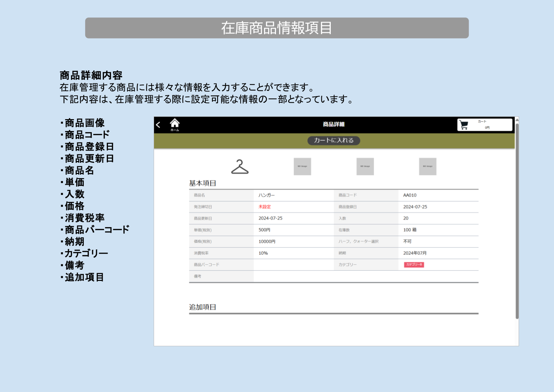Click the 発注締切日 row label

[x=203, y=207]
